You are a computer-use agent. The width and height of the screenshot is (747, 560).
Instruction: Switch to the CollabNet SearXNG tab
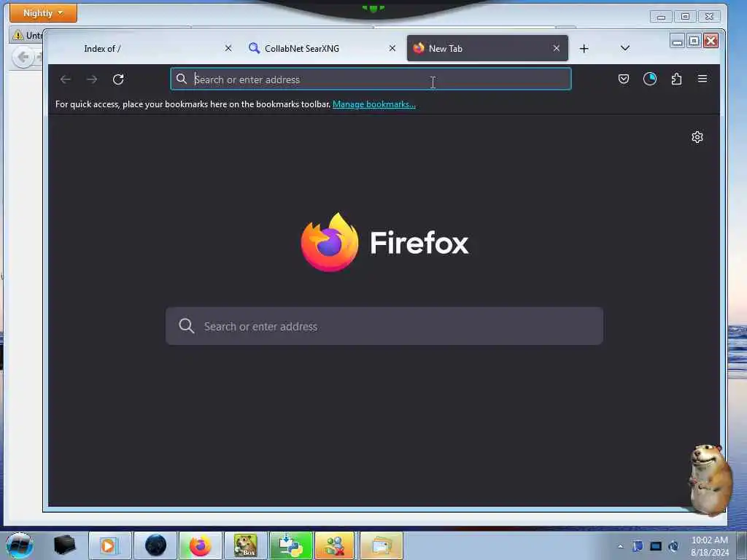coord(322,49)
